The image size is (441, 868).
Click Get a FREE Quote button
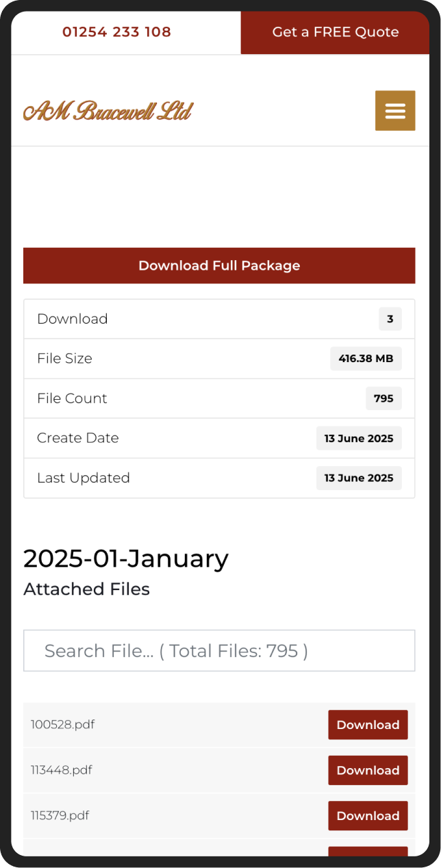(336, 32)
